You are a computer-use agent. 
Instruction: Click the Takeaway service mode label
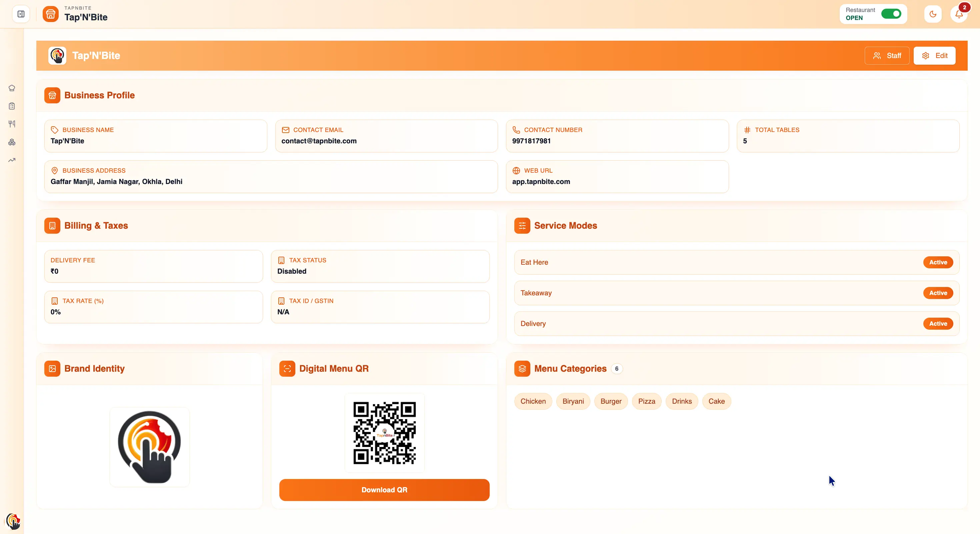[536, 293]
